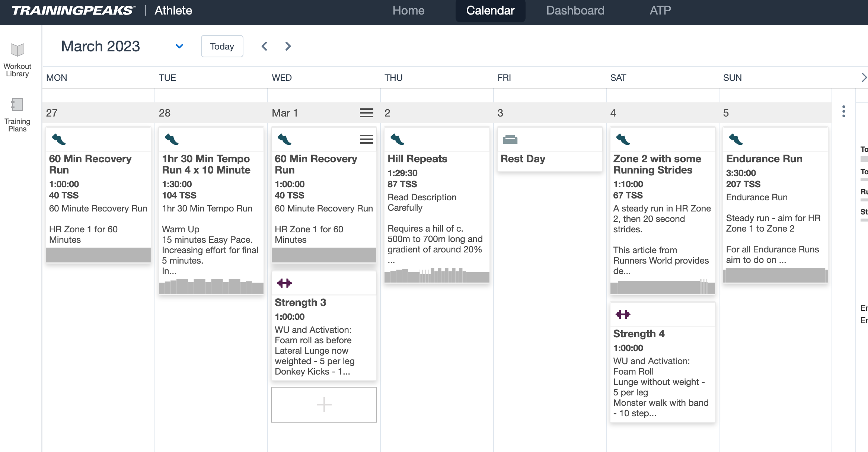This screenshot has width=868, height=452.
Task: Switch to the ATP tab
Action: tap(660, 10)
